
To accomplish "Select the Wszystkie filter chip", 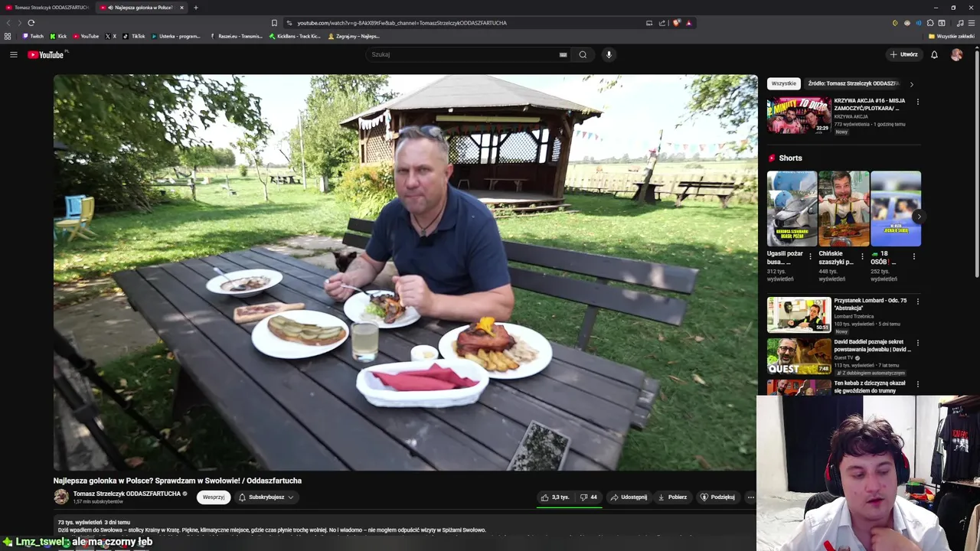I will point(783,83).
